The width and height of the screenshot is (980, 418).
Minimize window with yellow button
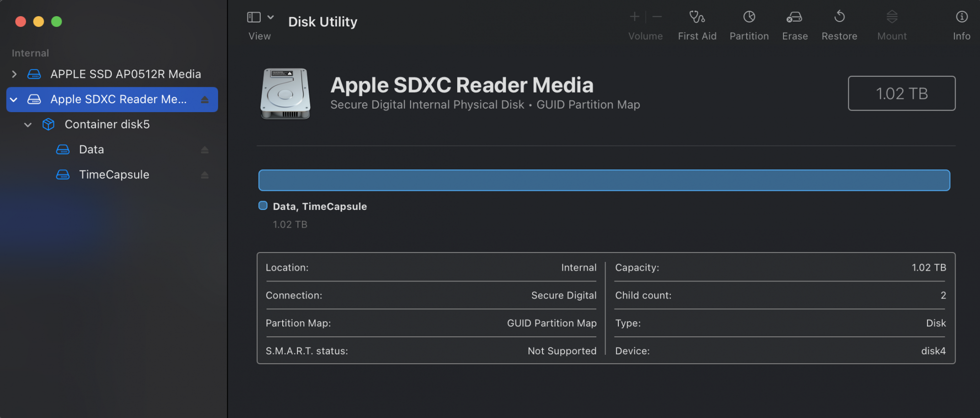click(39, 22)
